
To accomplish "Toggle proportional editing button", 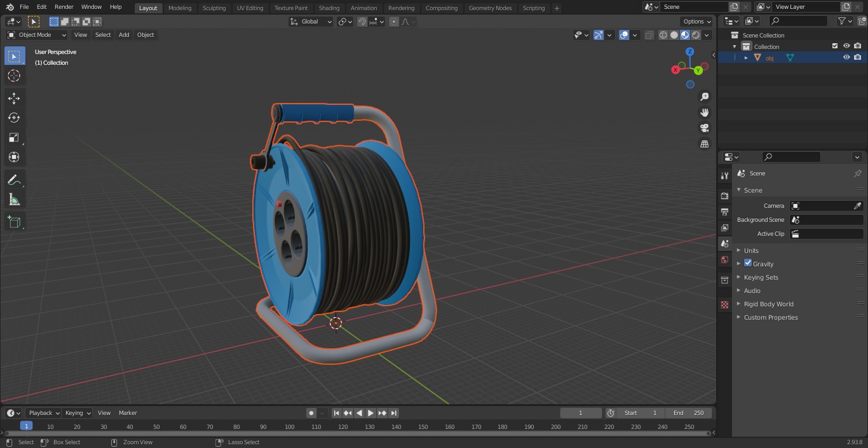I will 394,22.
